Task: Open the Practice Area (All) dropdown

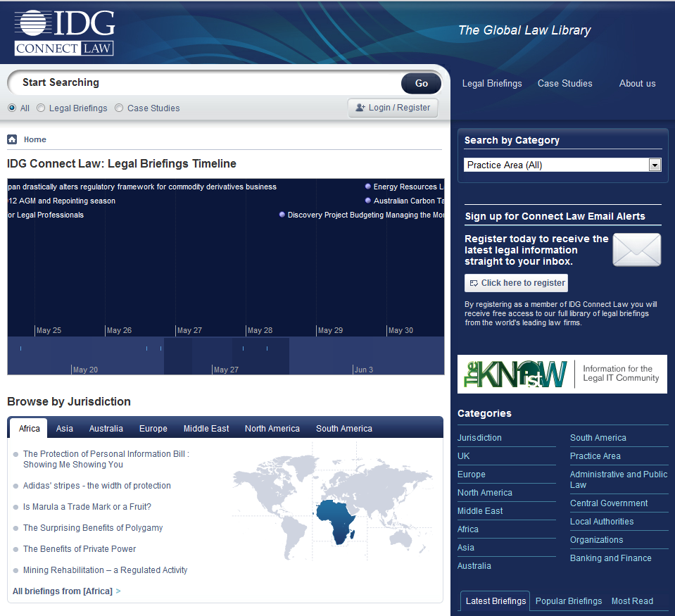Action: click(x=562, y=165)
